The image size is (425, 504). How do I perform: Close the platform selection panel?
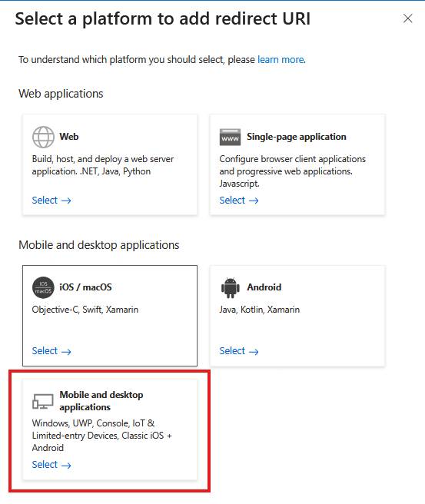[x=407, y=18]
